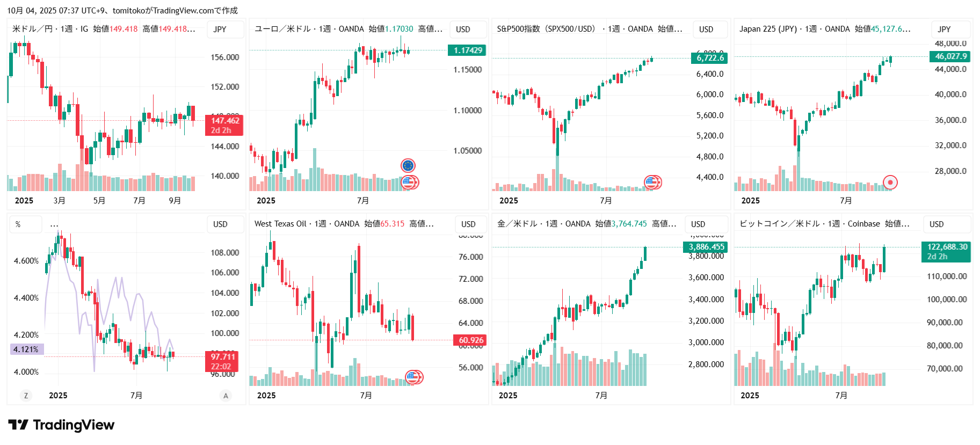The width and height of the screenshot is (980, 445).
Task: Click the TradingView logo
Action: click(61, 425)
